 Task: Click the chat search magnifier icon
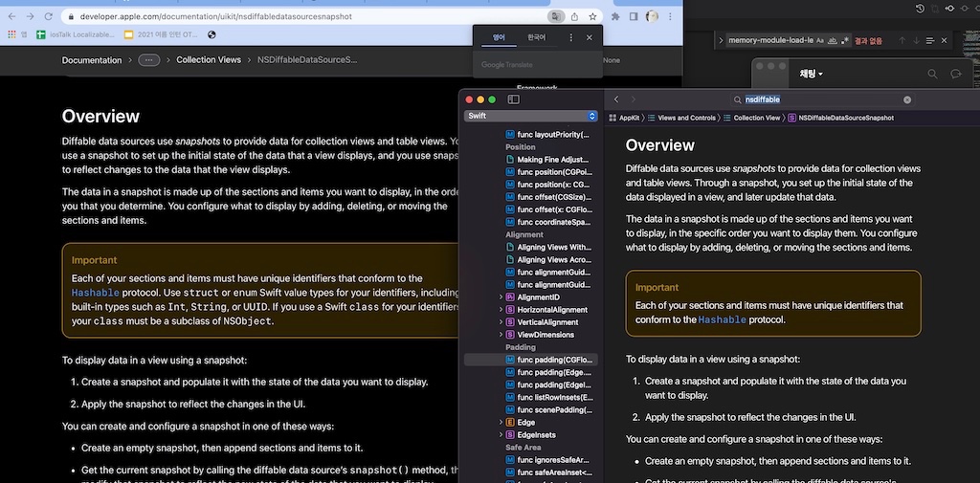(932, 74)
